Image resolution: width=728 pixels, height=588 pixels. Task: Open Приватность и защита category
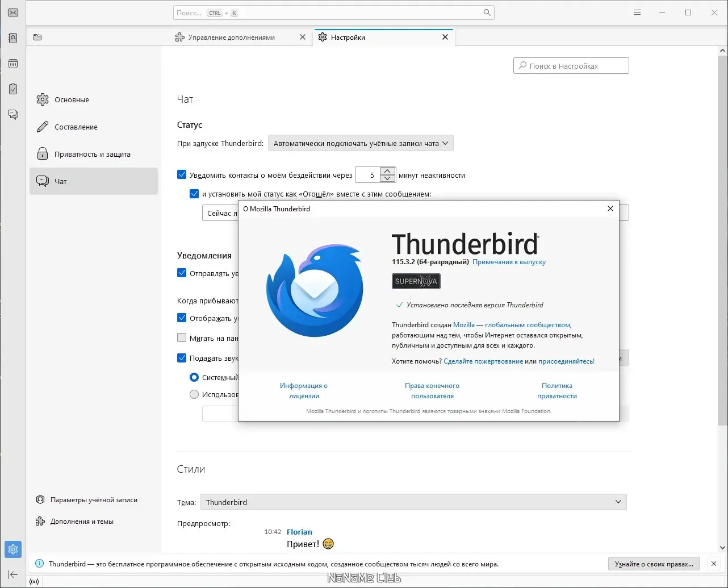[94, 155]
